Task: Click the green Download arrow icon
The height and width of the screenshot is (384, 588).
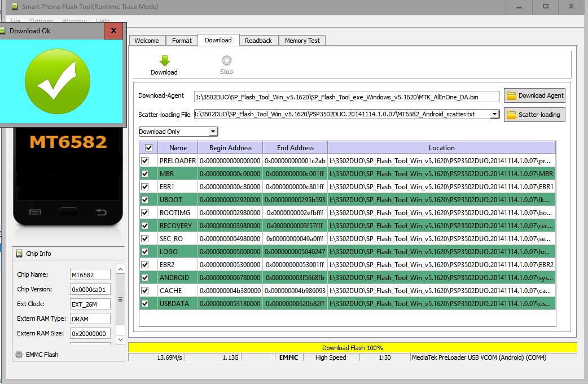Action: click(x=164, y=61)
